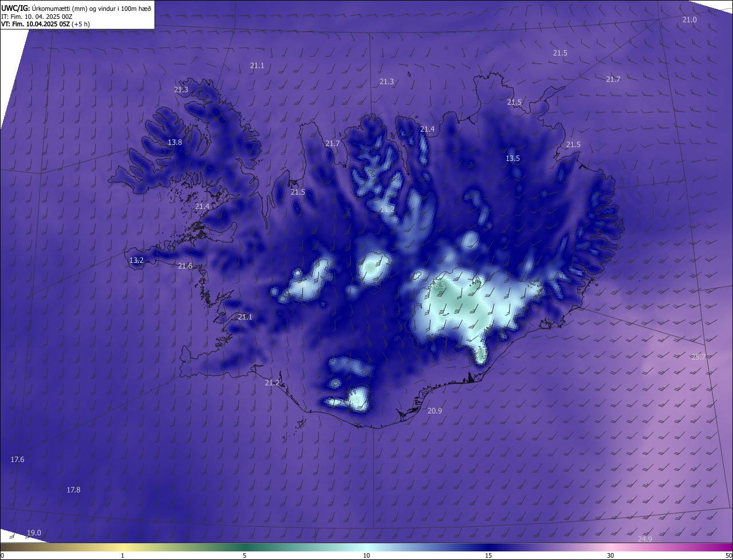
Task: Click the 19.0 value label
Action: (34, 533)
